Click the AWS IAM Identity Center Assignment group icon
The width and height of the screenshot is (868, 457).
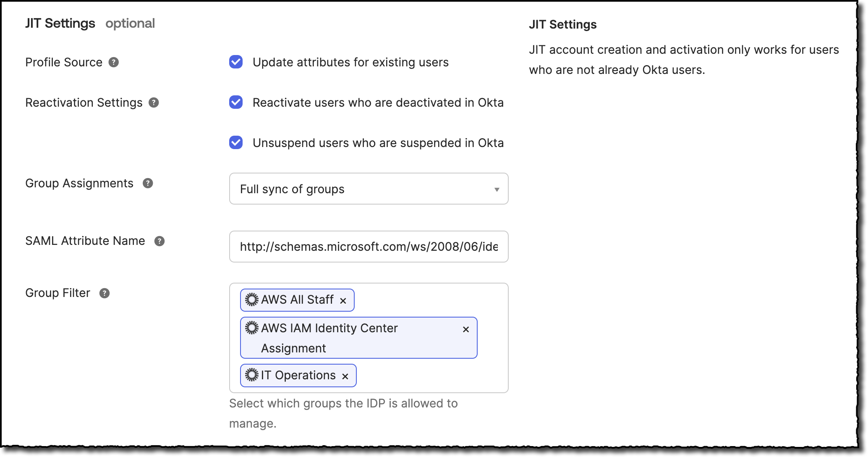(251, 328)
